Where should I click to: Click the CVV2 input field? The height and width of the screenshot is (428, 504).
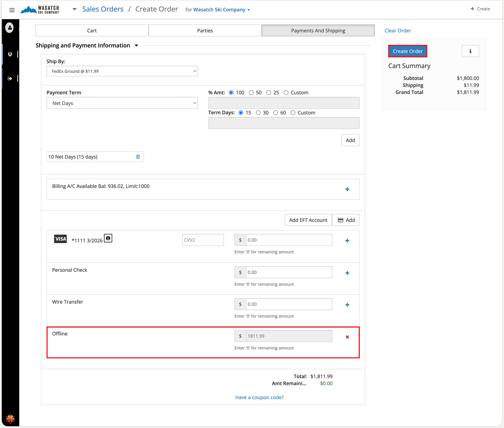coord(203,240)
